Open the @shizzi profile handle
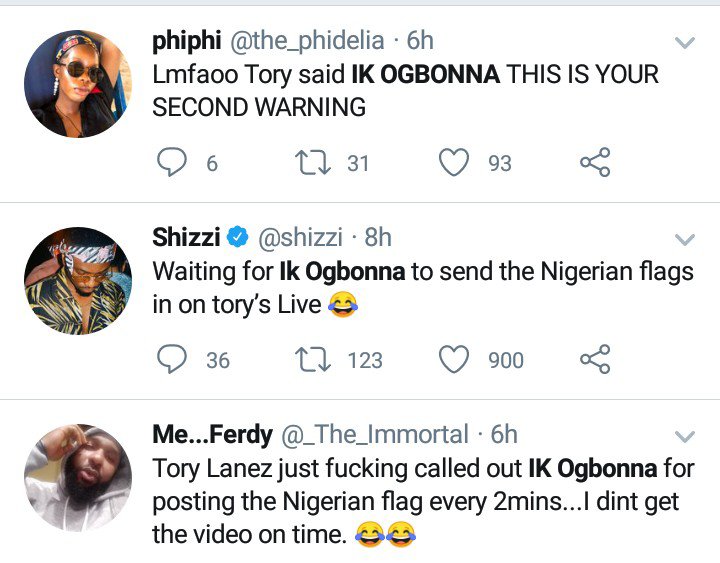The height and width of the screenshot is (563, 720). tap(302, 238)
